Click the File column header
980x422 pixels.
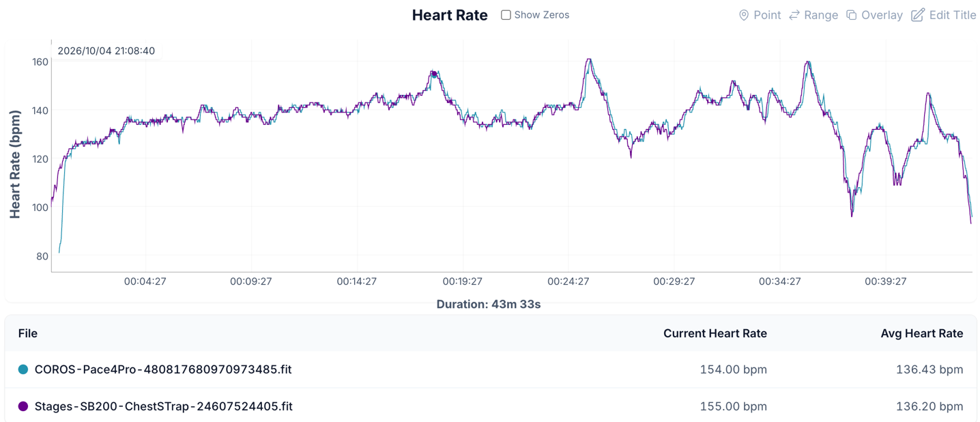(x=28, y=333)
